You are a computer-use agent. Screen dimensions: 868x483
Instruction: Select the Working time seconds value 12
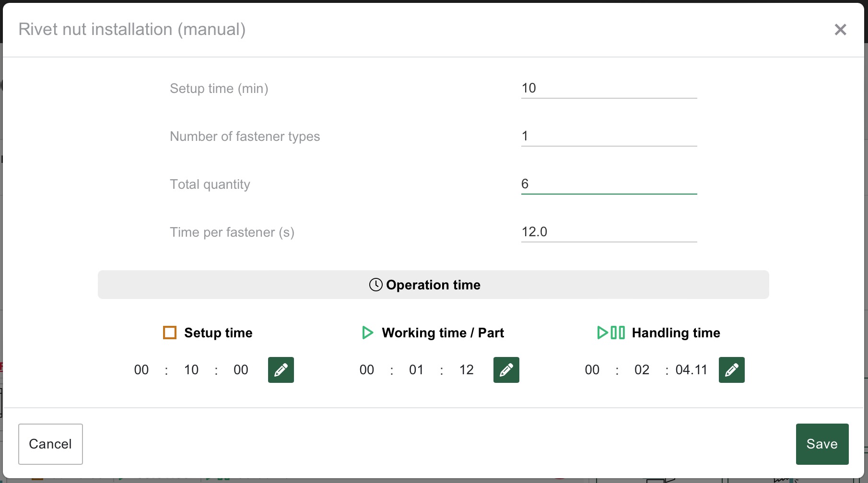pos(466,370)
